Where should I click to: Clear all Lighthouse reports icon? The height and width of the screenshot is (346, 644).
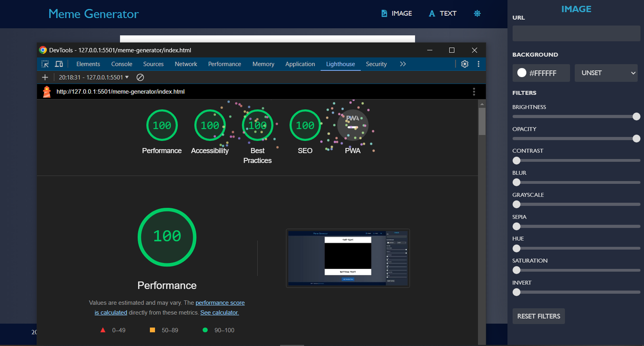coord(140,77)
